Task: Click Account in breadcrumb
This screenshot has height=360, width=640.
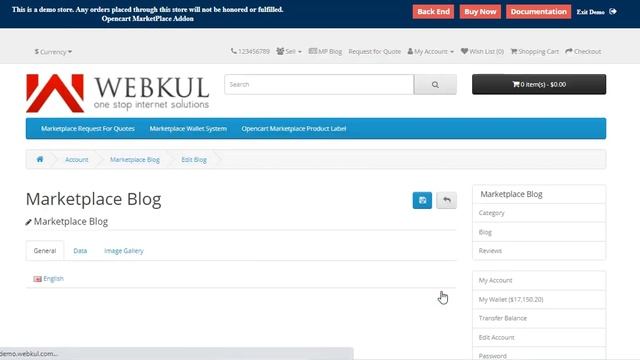Action: [77, 160]
